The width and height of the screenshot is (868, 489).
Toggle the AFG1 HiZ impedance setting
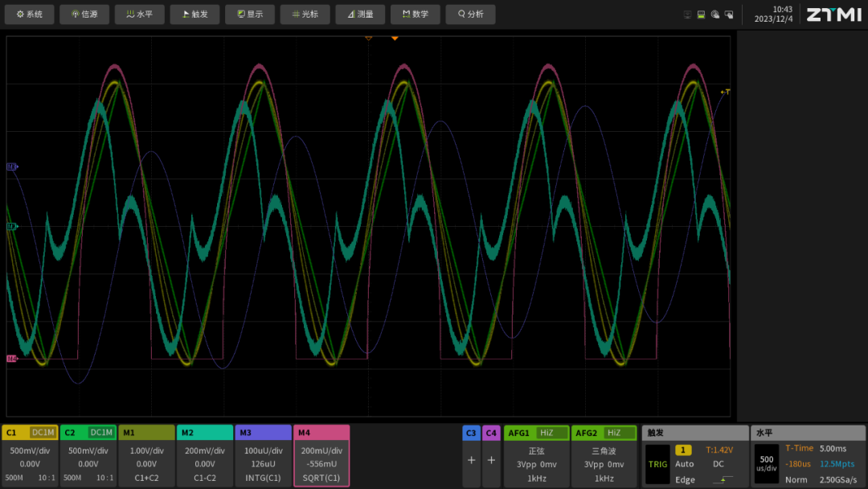(x=546, y=433)
